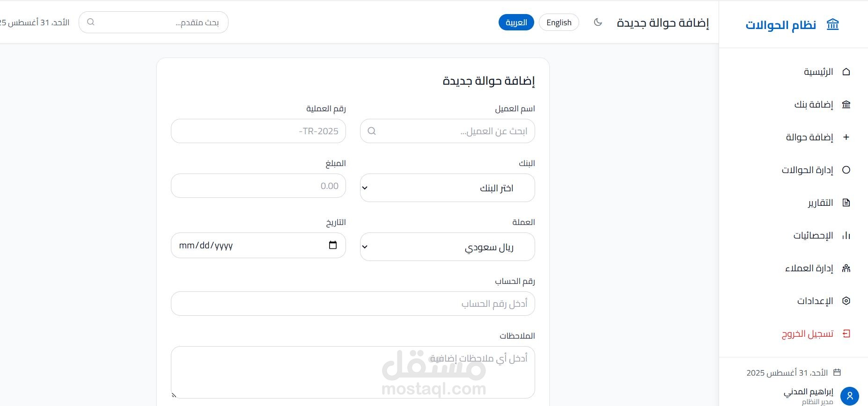Click the form heading إضافة حوالة جديدة in the card
Screen dimensions: 868x406
click(x=489, y=81)
